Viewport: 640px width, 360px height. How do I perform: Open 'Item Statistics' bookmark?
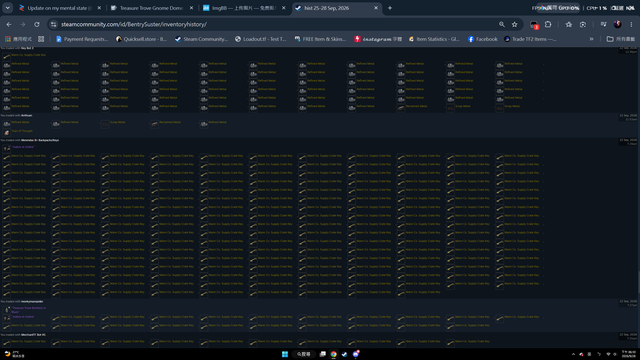pyautogui.click(x=434, y=39)
